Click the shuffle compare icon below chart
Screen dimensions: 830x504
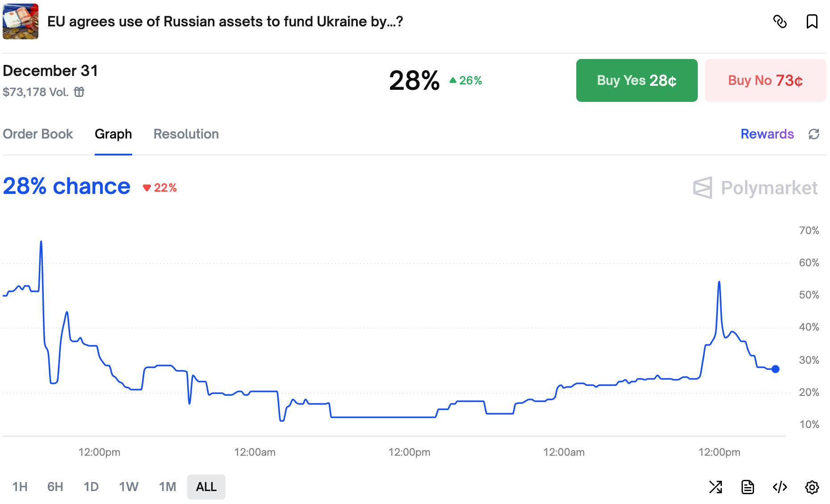click(716, 487)
